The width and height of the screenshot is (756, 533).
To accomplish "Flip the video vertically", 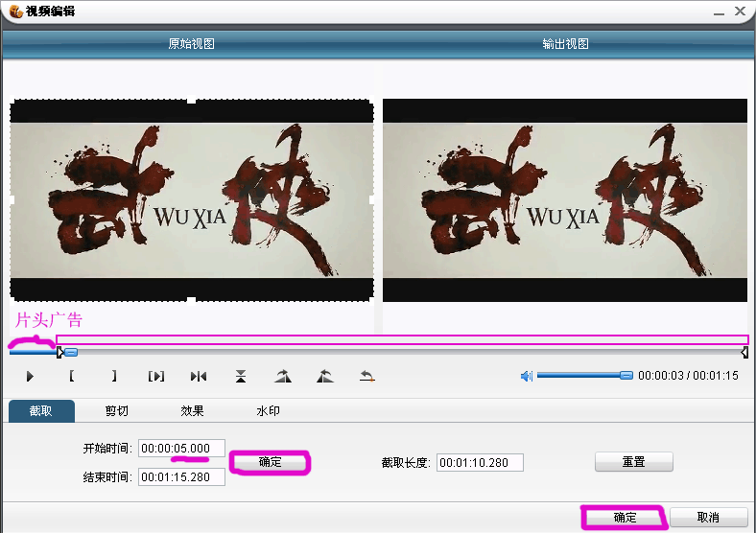I will click(241, 377).
